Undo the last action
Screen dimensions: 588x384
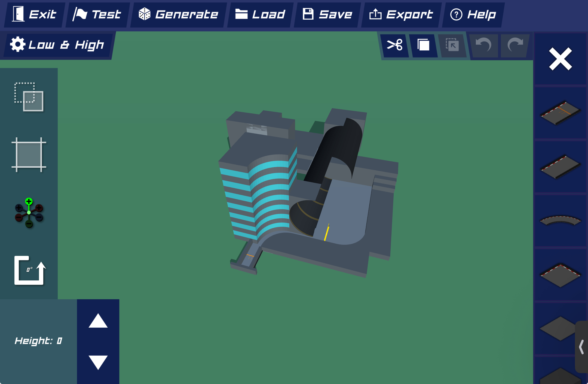click(x=483, y=45)
